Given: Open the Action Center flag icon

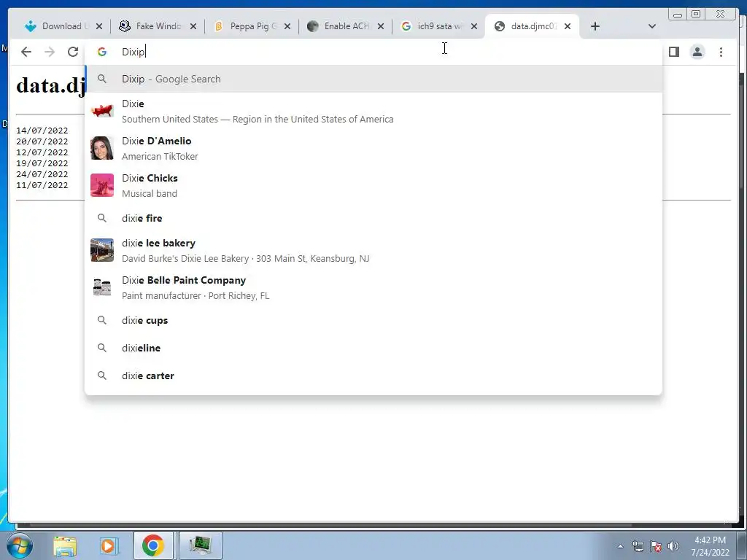Looking at the screenshot, I should 656,546.
